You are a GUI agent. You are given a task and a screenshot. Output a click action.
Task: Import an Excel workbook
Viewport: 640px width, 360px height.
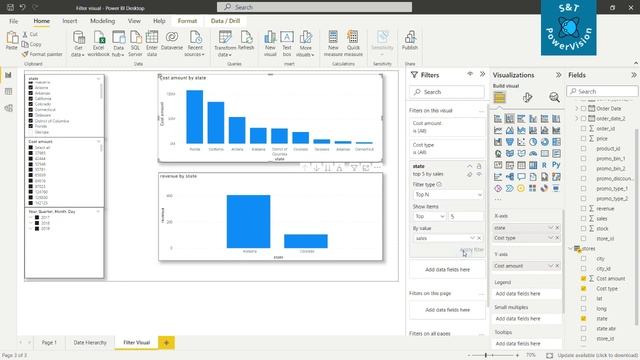[99, 44]
